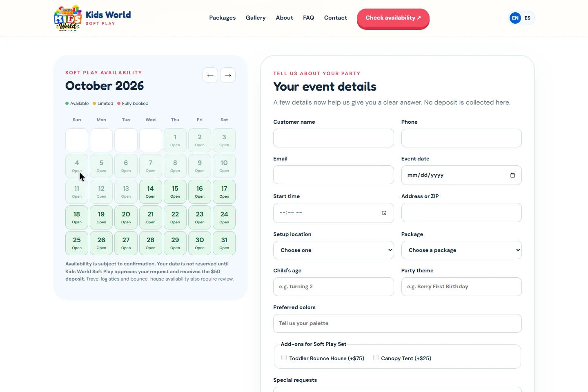
Task: Focus the Party theme field
Action: (x=461, y=287)
